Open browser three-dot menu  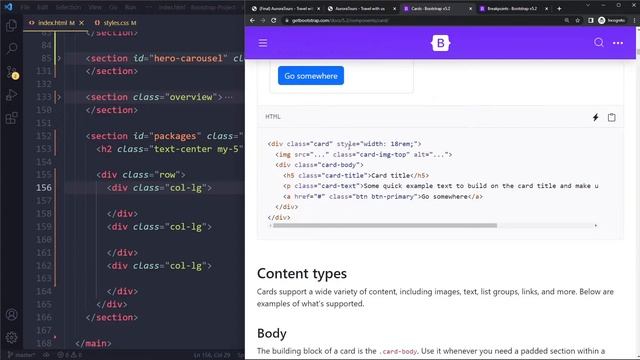(x=634, y=20)
